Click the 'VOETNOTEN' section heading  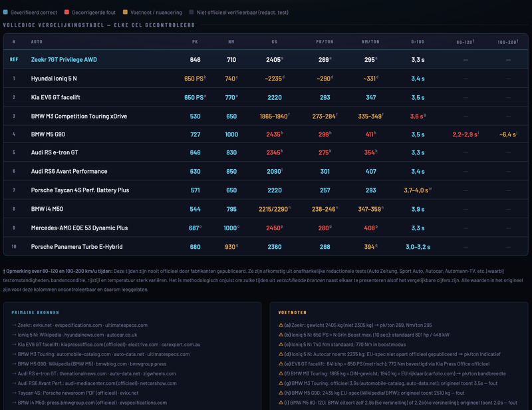point(292,313)
